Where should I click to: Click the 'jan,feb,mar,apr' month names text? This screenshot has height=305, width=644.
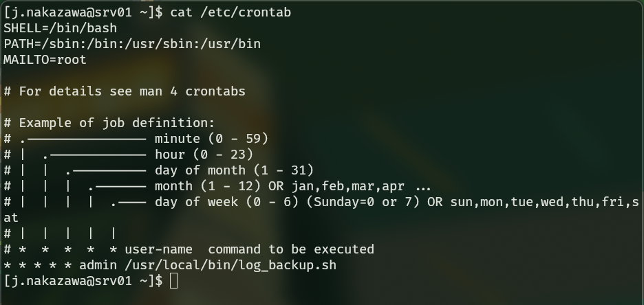[x=348, y=186]
